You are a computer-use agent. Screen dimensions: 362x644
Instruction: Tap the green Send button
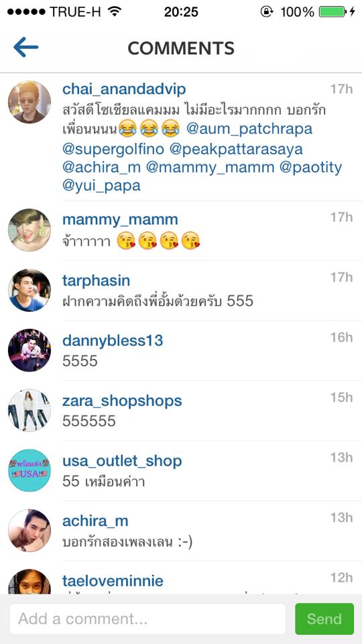(x=324, y=619)
